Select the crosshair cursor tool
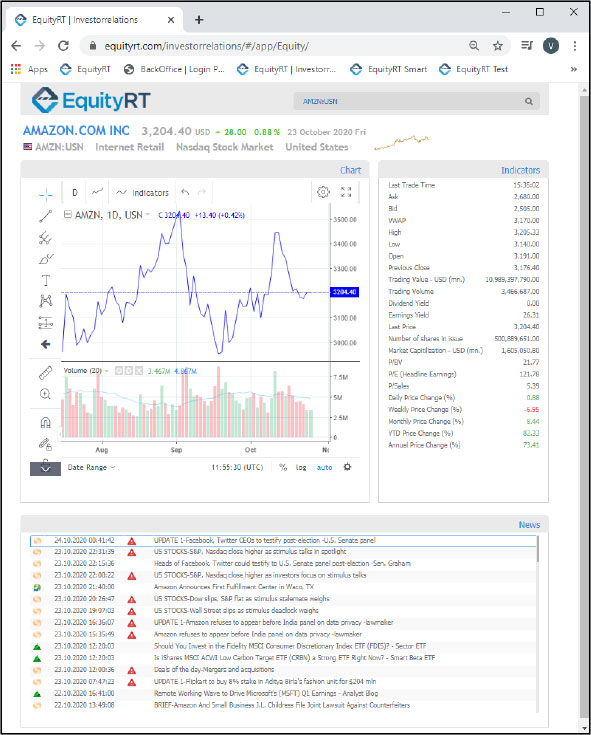Screen dimensions: 591x735 pos(45,194)
